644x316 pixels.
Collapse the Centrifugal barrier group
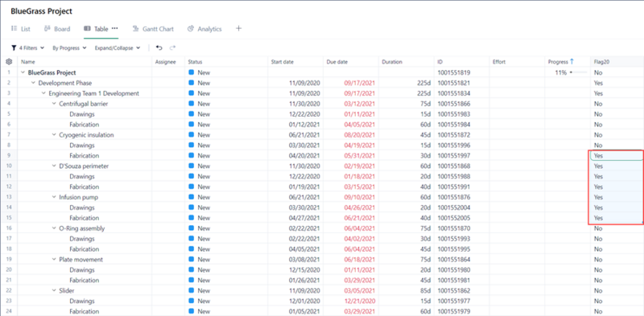click(x=54, y=104)
